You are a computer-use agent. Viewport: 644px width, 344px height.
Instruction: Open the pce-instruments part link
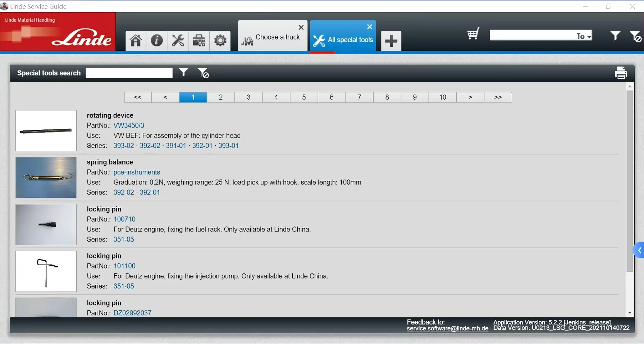coord(137,172)
